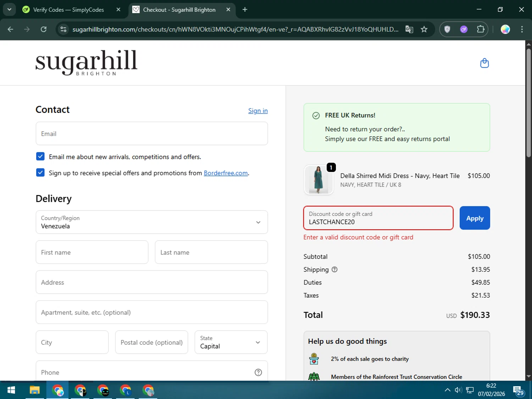Click the network tray icon
532x399 pixels.
click(x=470, y=390)
